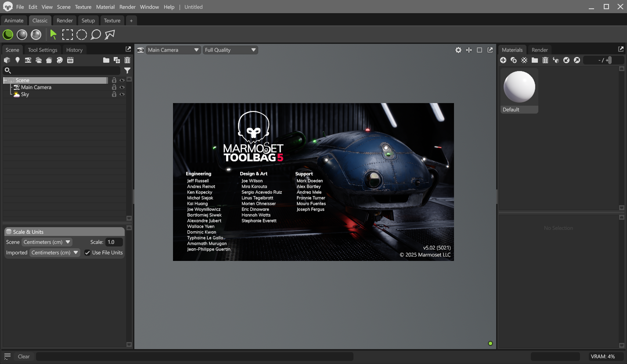The image size is (627, 364).
Task: Add a light with the bulb icon
Action: (x=18, y=60)
